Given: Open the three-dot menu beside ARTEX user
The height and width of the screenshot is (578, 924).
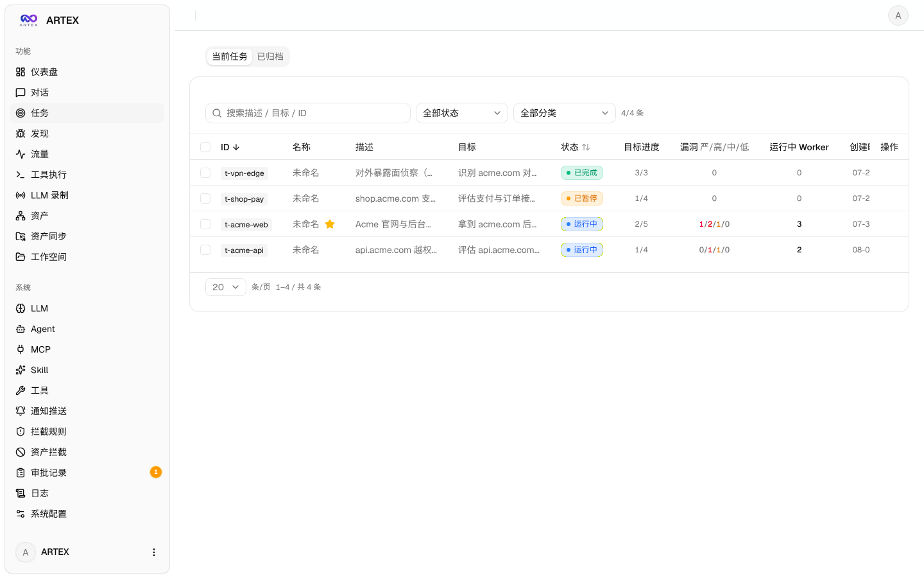Looking at the screenshot, I should (x=154, y=552).
